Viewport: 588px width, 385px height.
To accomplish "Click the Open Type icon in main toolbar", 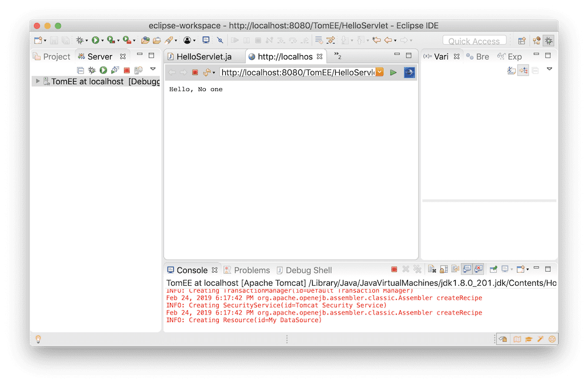I will coord(145,40).
